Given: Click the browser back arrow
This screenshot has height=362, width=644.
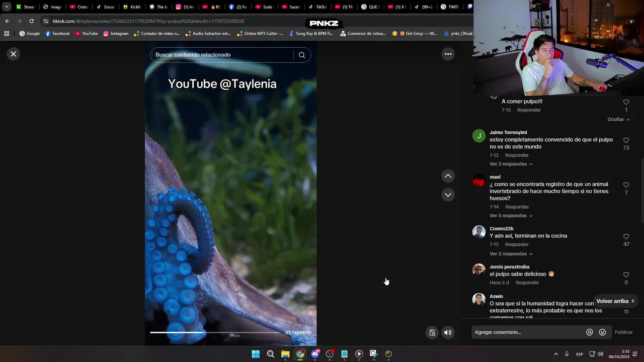Looking at the screenshot, I should point(7,21).
